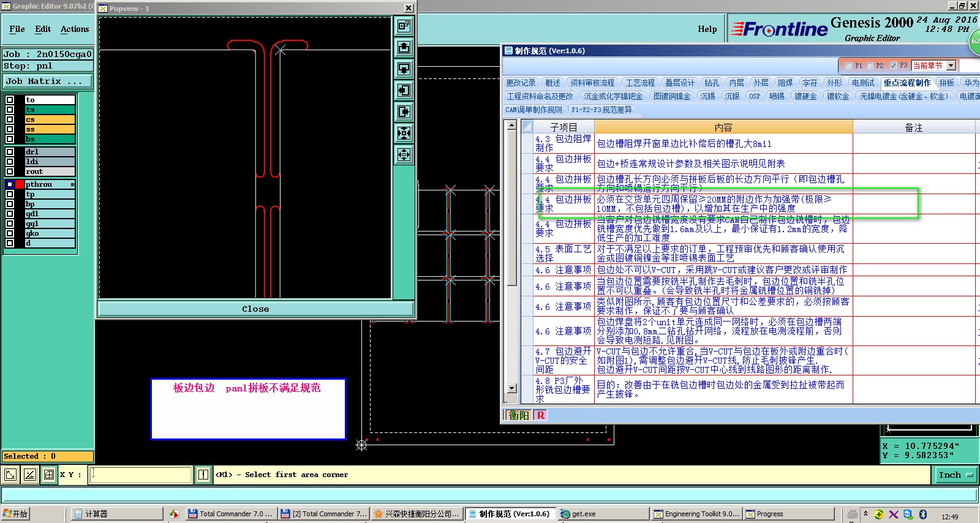Enable the P1 checkbox
980x523 pixels.
point(848,66)
